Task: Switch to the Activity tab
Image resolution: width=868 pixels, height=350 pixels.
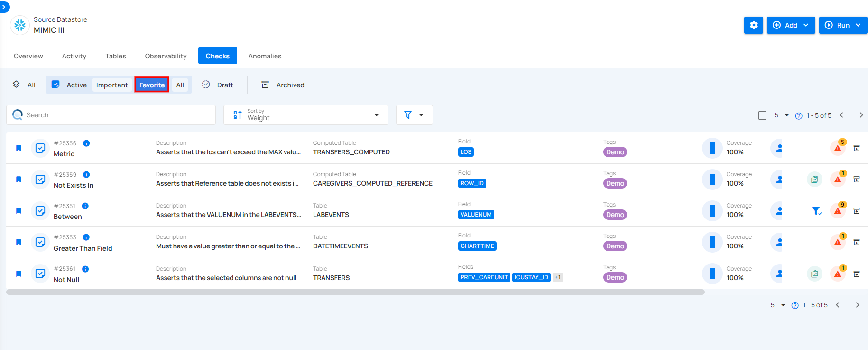Action: point(74,56)
